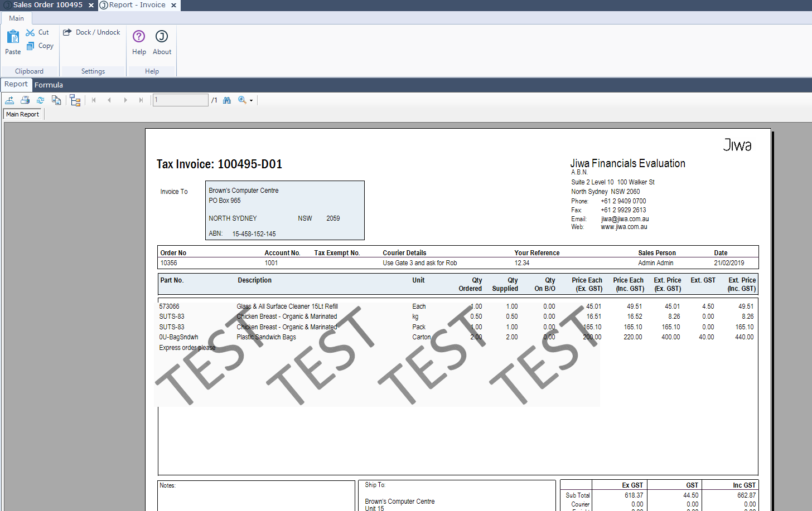Go to the first report page
This screenshot has width=812, height=511.
(94, 100)
